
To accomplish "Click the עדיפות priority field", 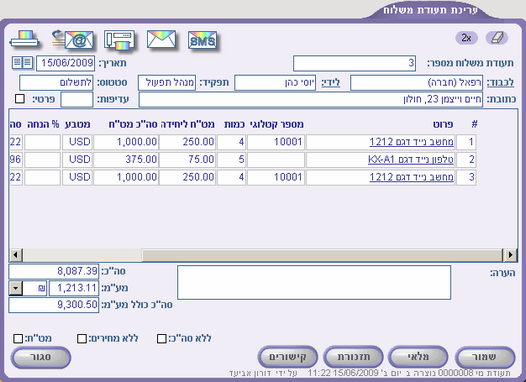I will click(77, 100).
